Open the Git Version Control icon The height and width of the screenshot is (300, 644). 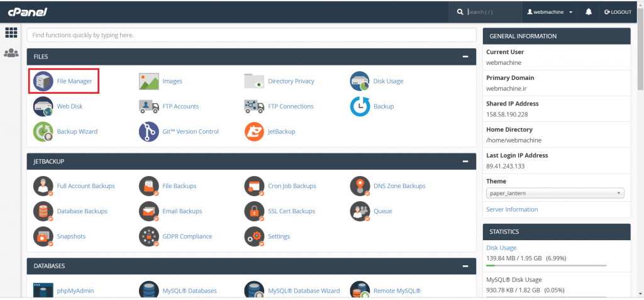tap(148, 132)
